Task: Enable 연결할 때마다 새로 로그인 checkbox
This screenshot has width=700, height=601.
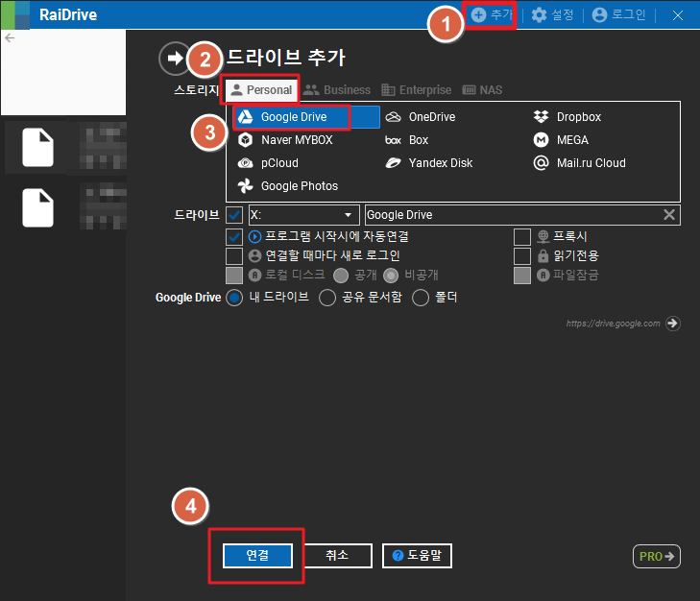Action: pos(234,255)
